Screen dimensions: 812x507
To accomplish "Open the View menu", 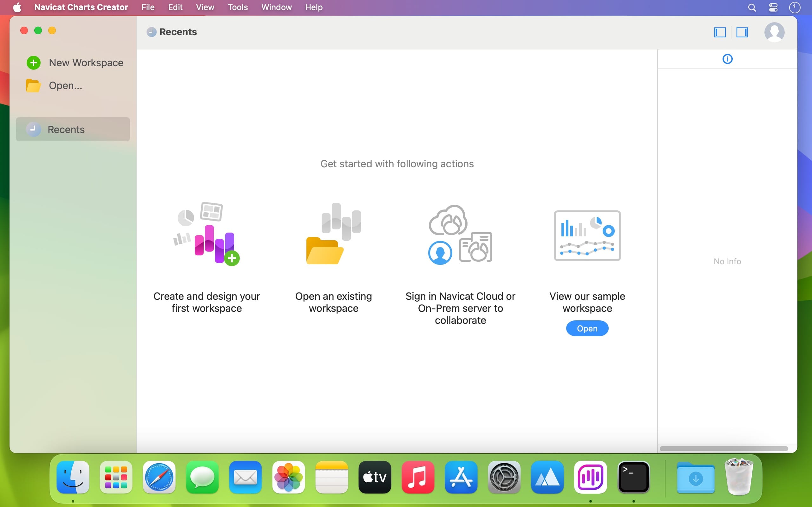I will pos(205,7).
